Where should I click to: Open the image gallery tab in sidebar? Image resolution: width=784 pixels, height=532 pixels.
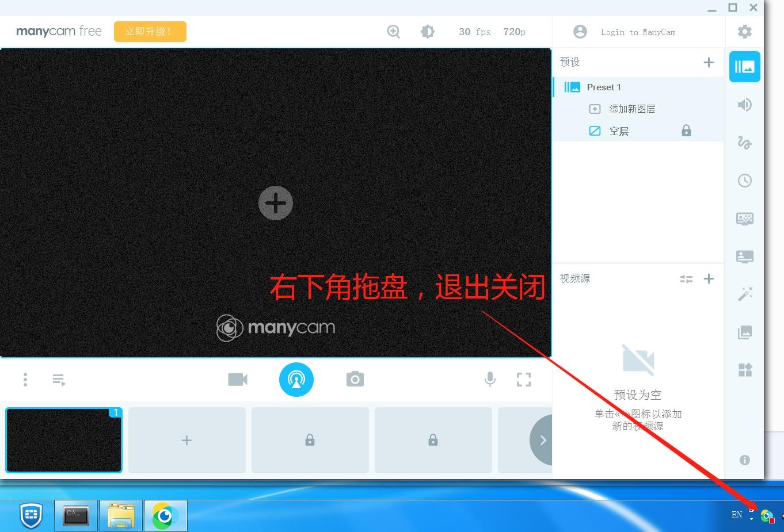745,332
